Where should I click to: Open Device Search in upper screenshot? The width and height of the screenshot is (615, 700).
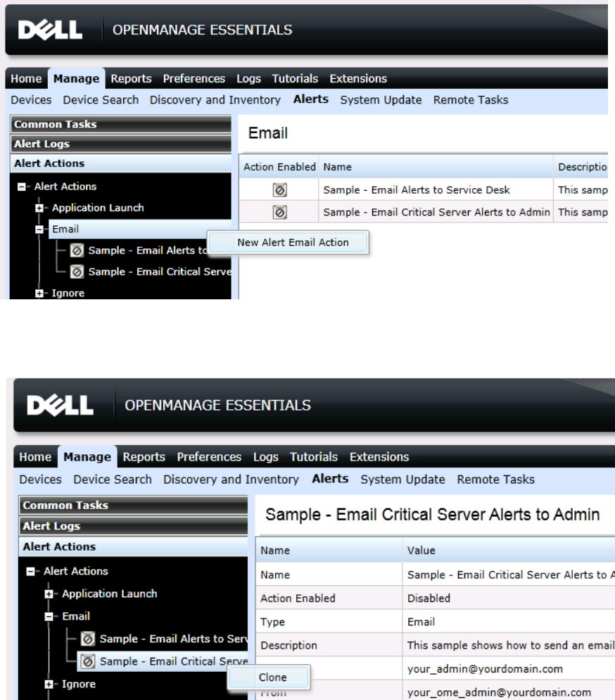[x=101, y=100]
